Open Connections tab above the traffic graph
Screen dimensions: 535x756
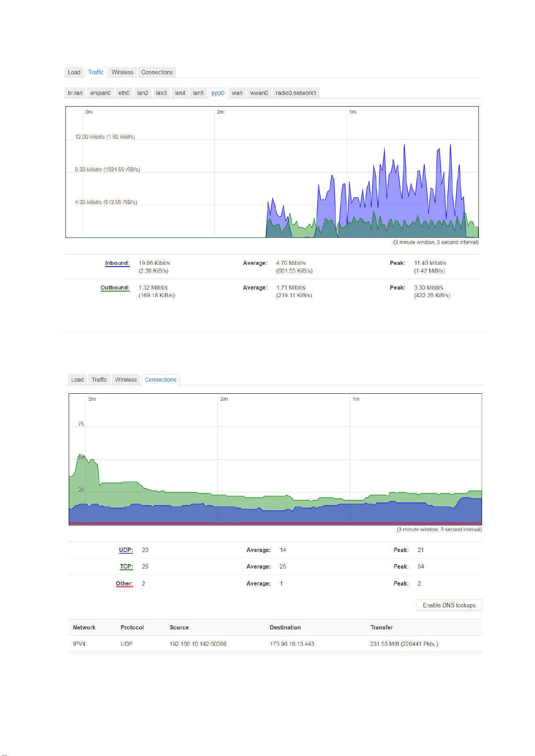(157, 72)
